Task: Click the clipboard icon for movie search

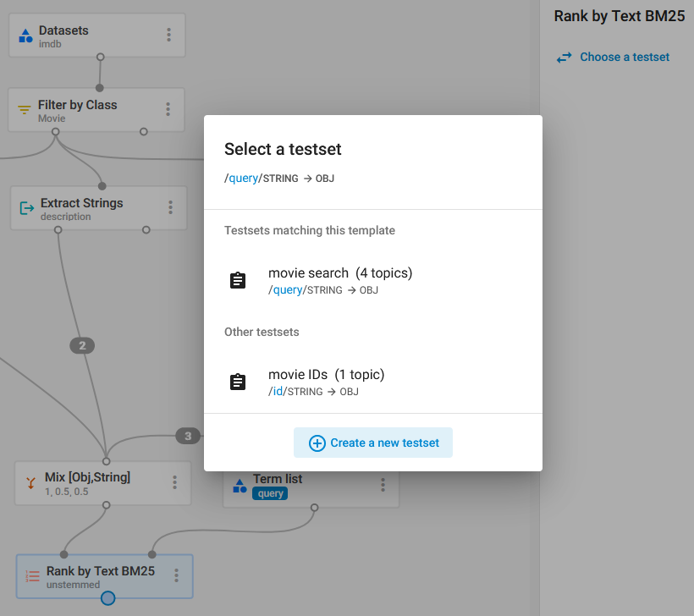Action: tap(238, 280)
